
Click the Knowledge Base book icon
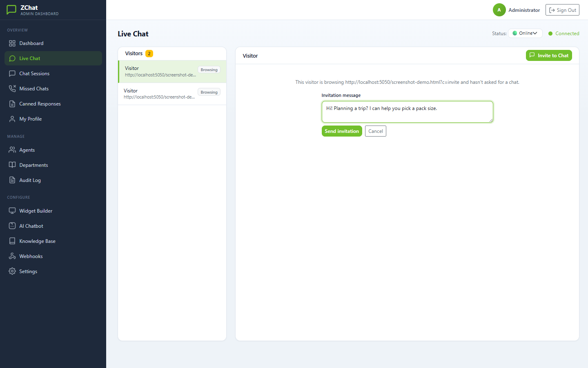12,241
